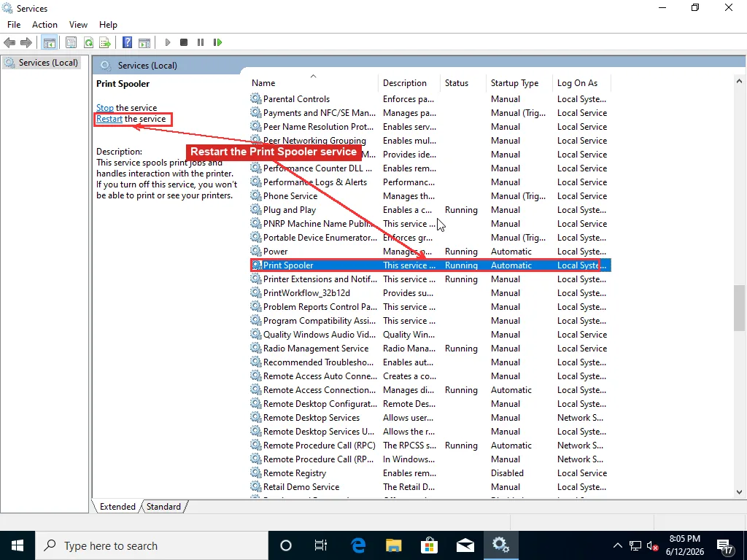Select the Phone Service row
The image size is (747, 560).
[430, 196]
